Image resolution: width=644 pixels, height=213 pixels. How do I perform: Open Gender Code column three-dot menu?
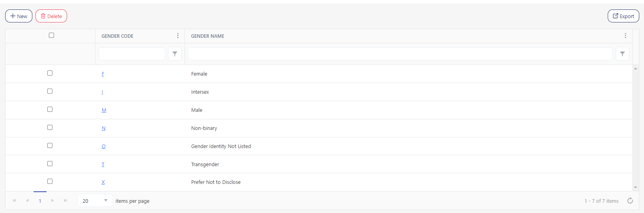coord(178,36)
